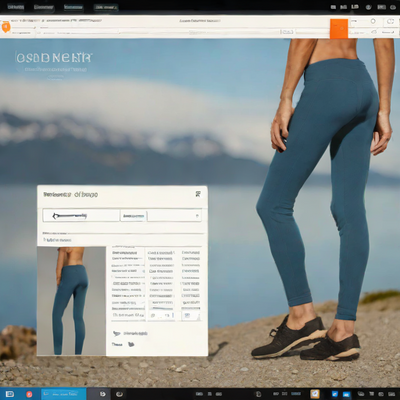
Task: Click the round icon in the top system bar
Action: point(369,7)
